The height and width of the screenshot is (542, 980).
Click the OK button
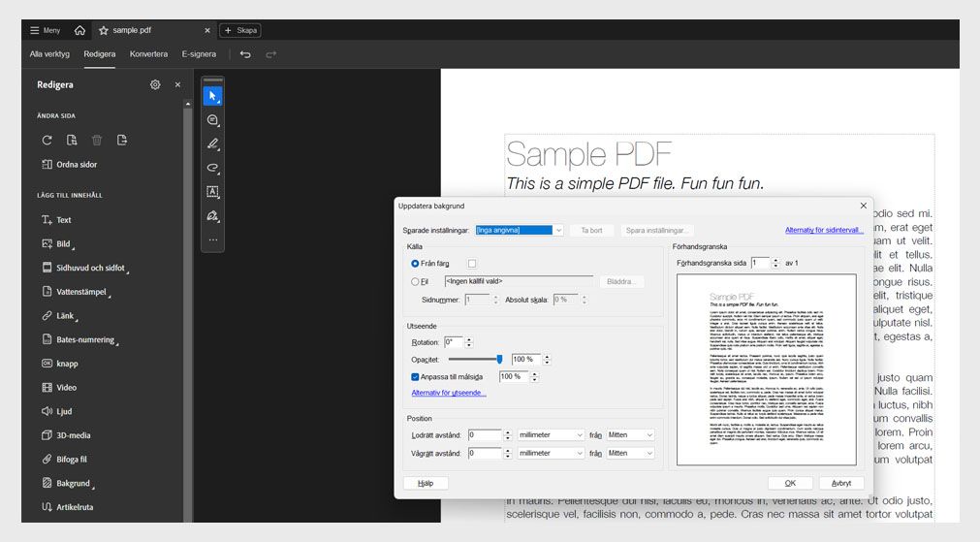click(x=790, y=483)
